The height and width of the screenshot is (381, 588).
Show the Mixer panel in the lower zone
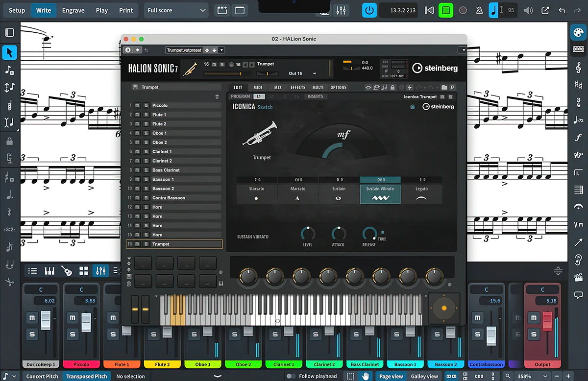[x=101, y=271]
